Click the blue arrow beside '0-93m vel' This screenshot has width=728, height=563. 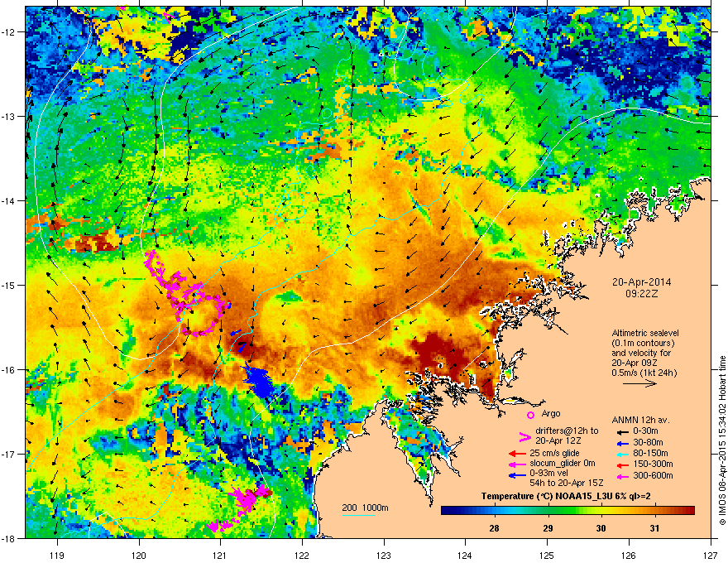(517, 474)
